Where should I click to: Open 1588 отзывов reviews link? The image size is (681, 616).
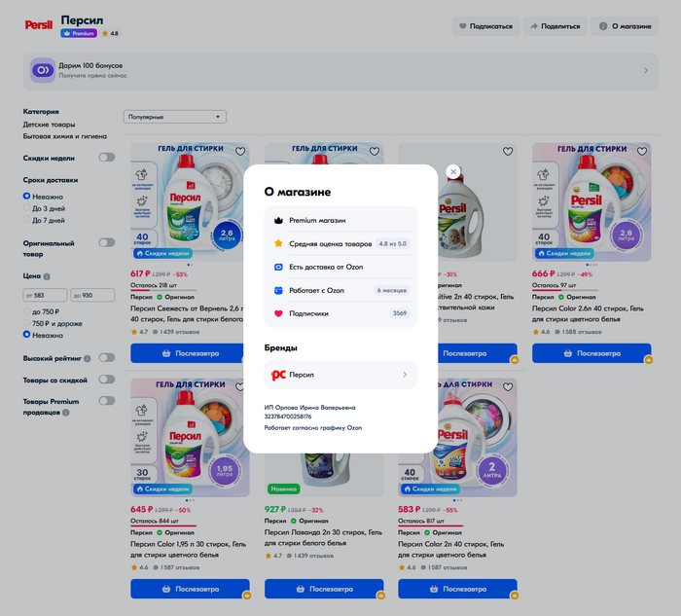click(x=578, y=332)
